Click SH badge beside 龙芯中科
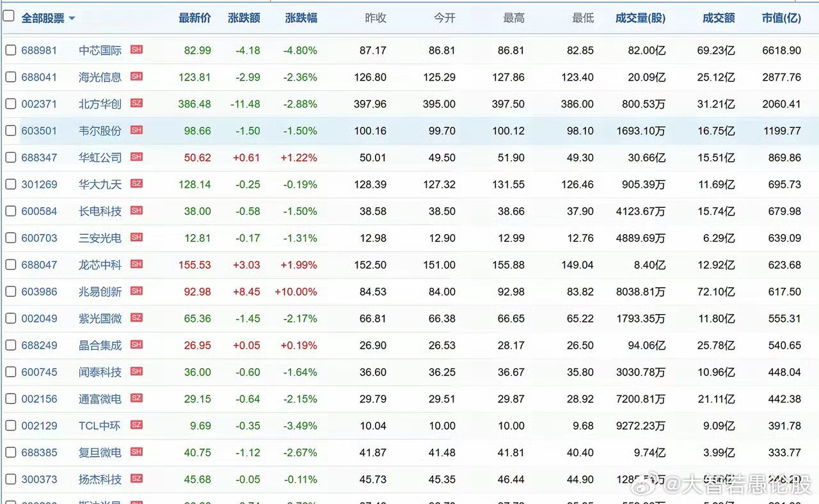 136,264
